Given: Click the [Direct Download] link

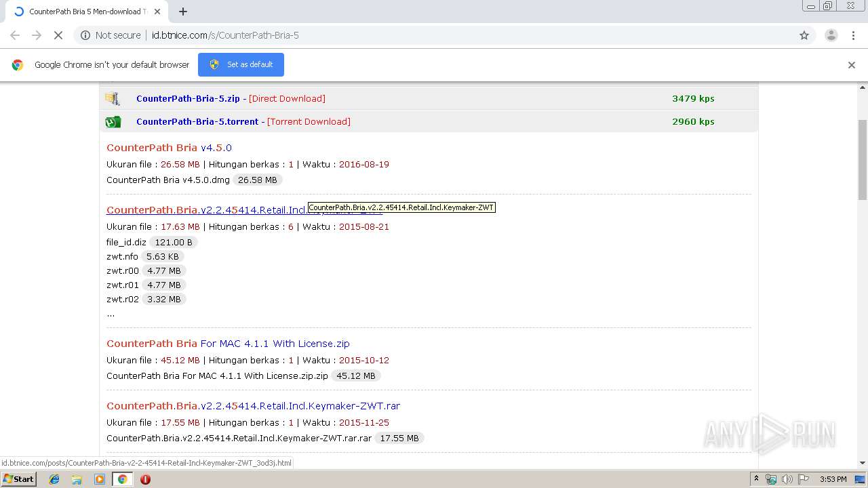Looking at the screenshot, I should click(287, 98).
